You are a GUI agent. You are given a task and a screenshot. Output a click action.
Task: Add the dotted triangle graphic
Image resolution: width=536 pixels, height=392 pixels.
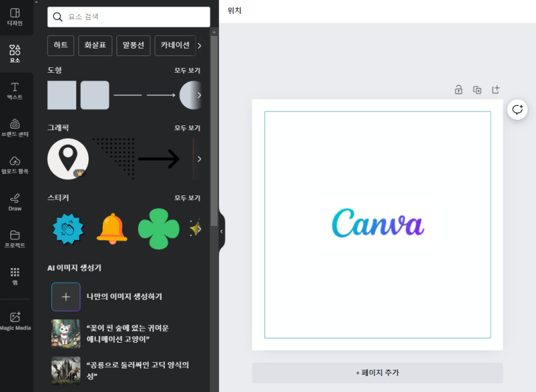[114, 159]
